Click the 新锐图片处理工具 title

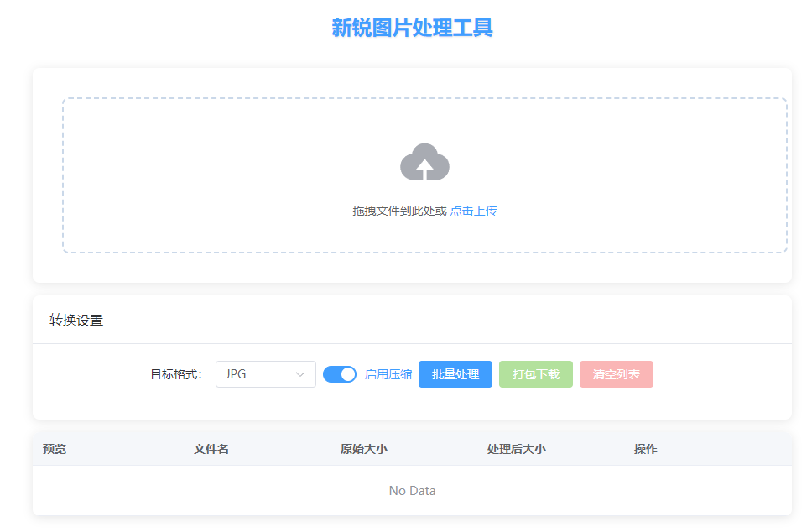pyautogui.click(x=412, y=28)
